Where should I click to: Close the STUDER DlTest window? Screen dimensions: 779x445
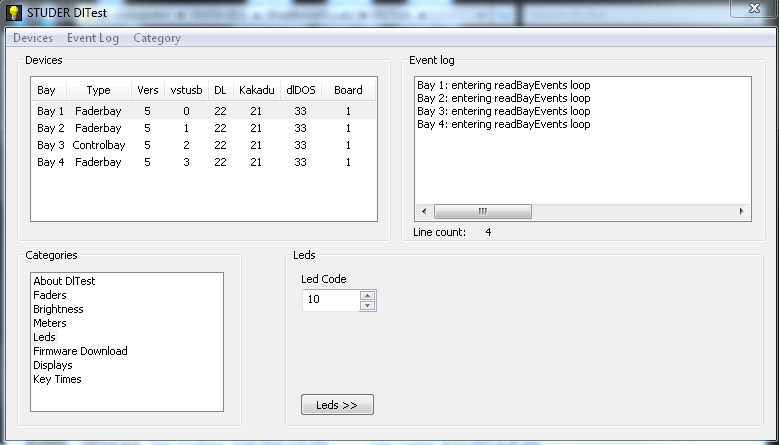[754, 7]
